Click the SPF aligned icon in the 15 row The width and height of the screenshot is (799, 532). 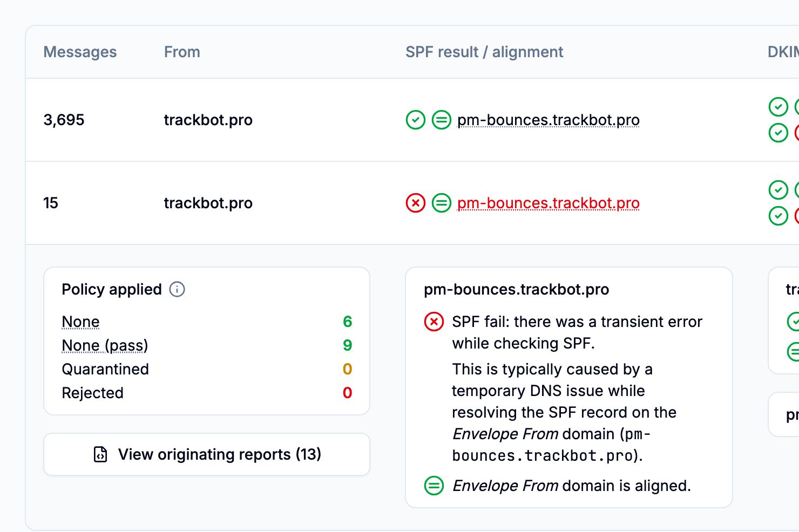click(x=442, y=203)
